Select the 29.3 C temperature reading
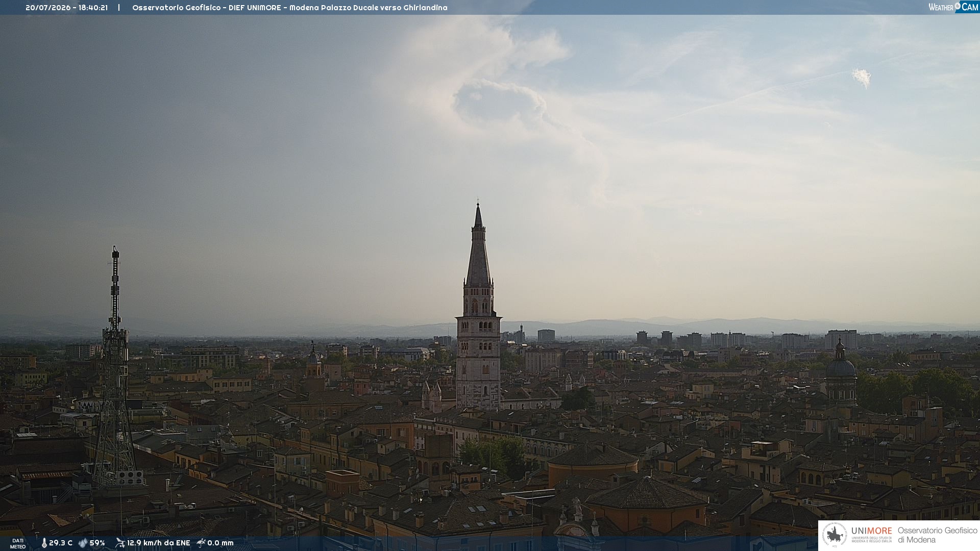This screenshot has height=551, width=980. (61, 543)
